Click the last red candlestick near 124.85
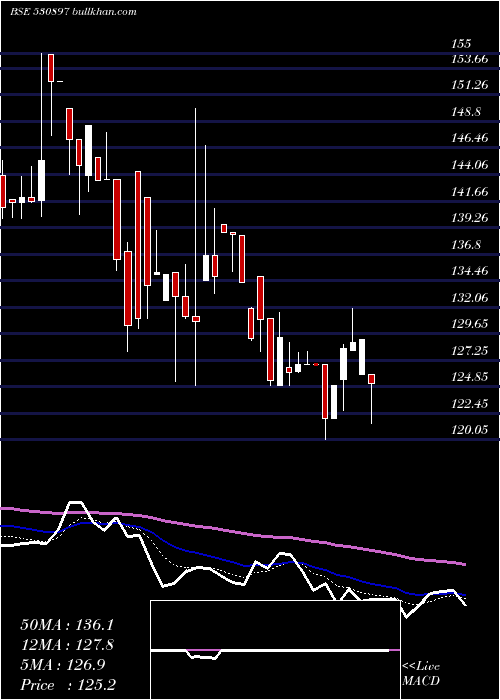Image resolution: width=500 pixels, height=700 pixels. (371, 379)
